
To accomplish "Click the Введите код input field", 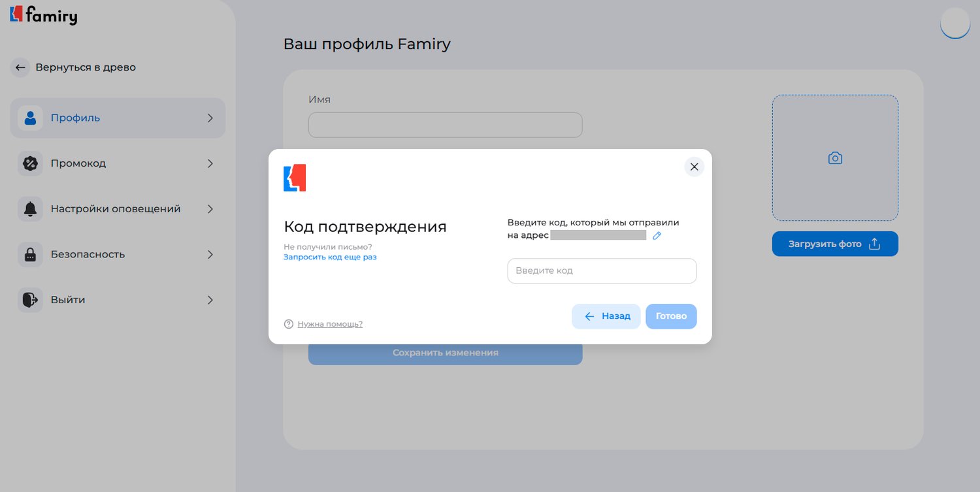I will [602, 271].
